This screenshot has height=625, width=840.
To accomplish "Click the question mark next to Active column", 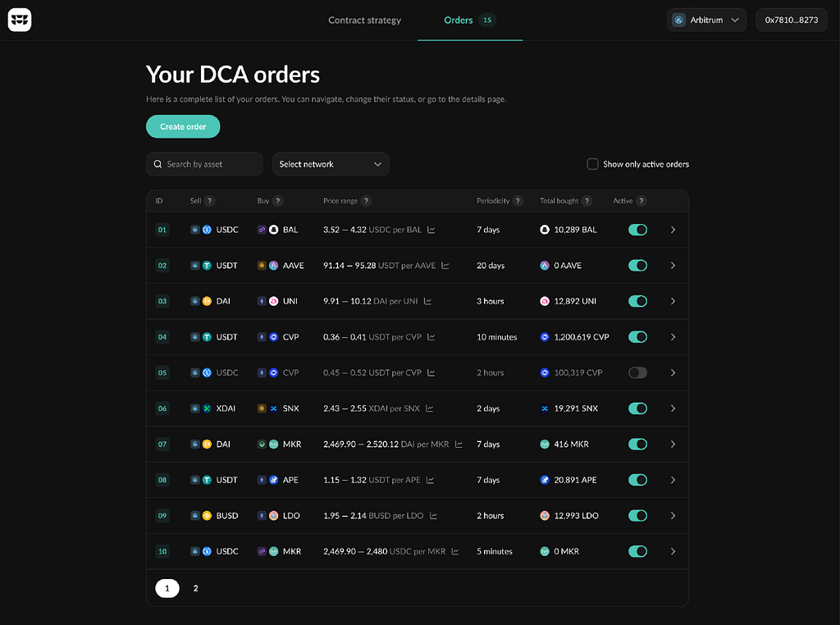I will pyautogui.click(x=641, y=201).
